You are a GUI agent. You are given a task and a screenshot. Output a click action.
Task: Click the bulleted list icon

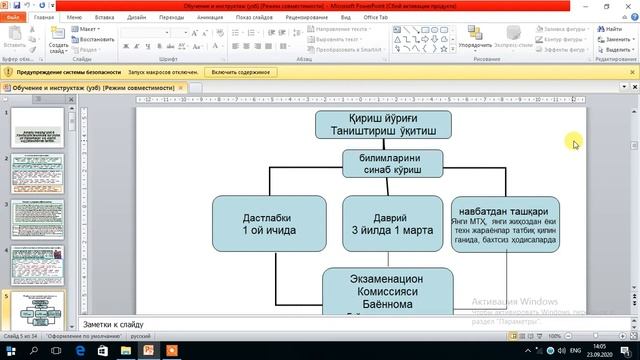(237, 33)
